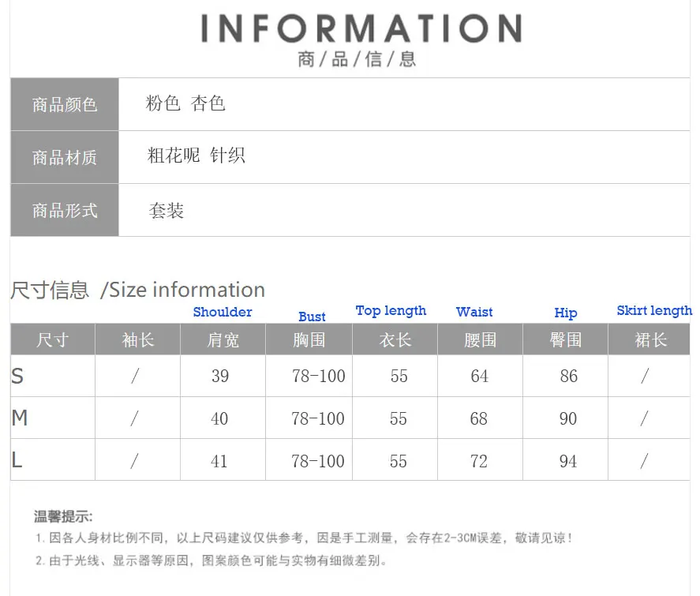Select waist value 64
Image resolution: width=700 pixels, height=596 pixels.
pos(480,377)
